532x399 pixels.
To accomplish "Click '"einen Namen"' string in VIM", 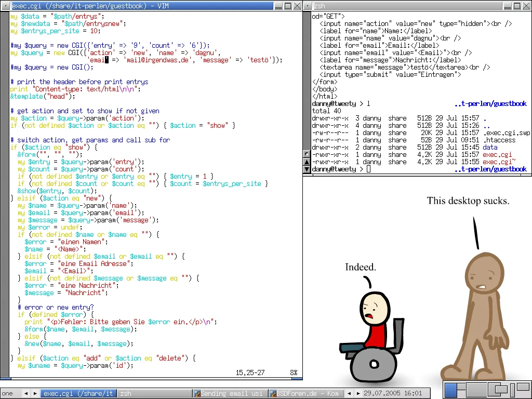I will (81, 242).
